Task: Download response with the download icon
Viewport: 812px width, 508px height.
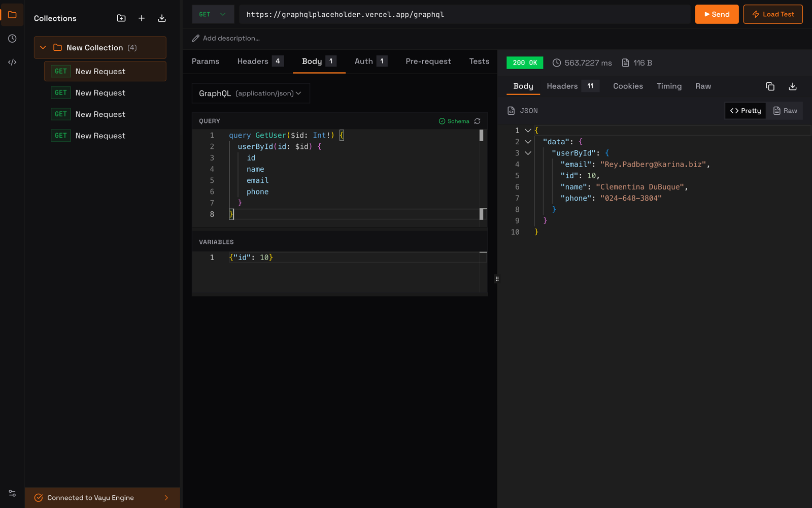Action: (793, 86)
